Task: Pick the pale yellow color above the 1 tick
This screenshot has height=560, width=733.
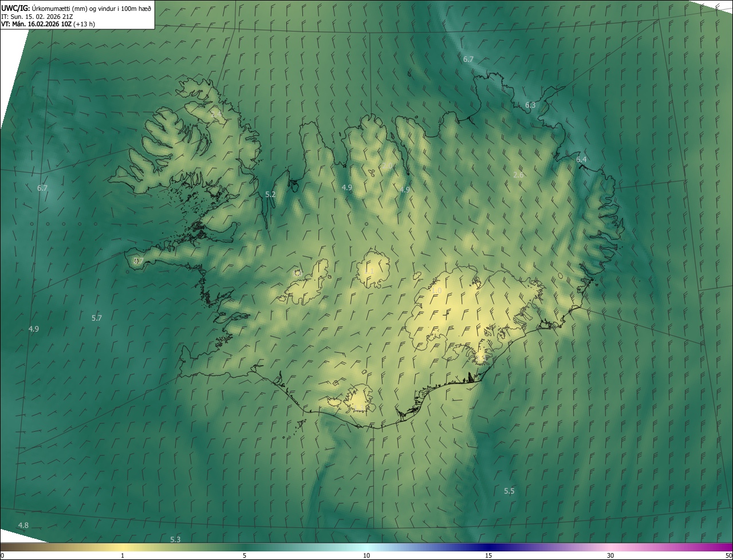Action: [123, 547]
